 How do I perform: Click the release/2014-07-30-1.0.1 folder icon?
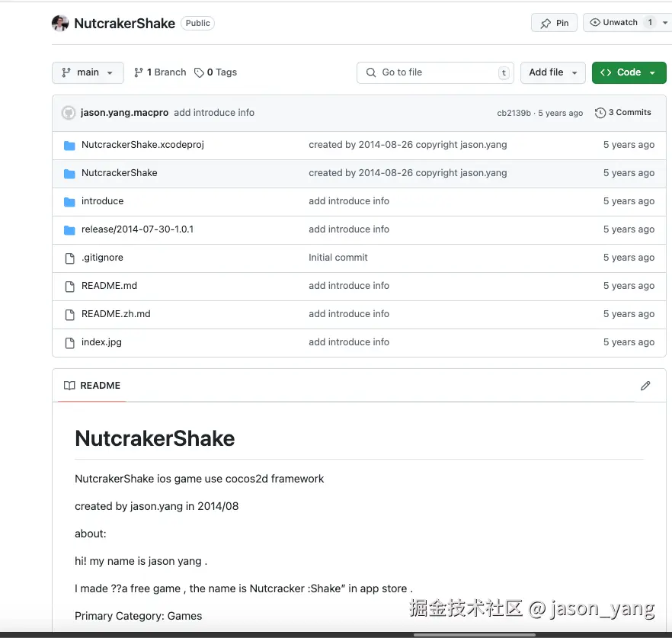(69, 230)
